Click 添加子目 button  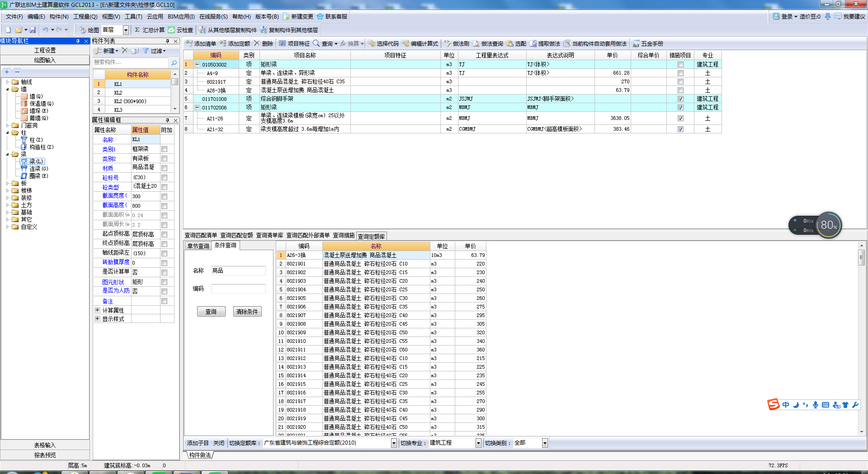point(198,443)
